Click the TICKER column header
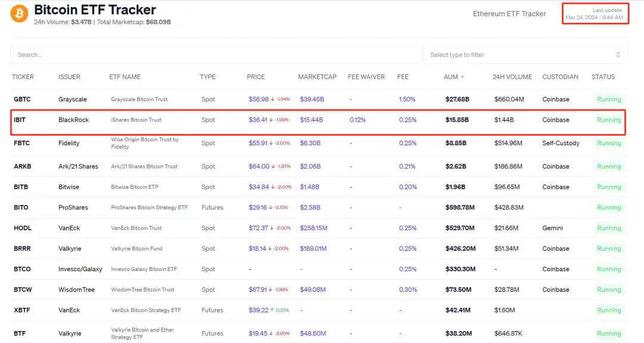 coord(23,77)
